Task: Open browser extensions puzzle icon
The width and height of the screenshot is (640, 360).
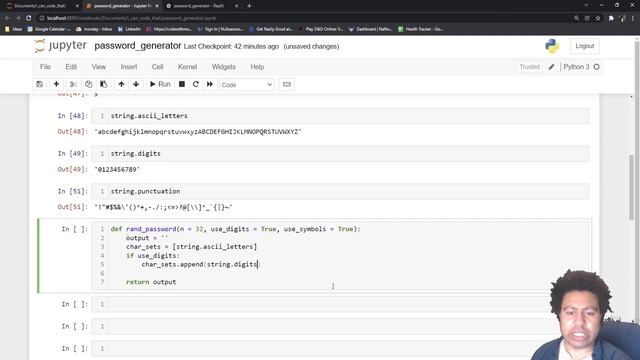Action: tap(611, 18)
